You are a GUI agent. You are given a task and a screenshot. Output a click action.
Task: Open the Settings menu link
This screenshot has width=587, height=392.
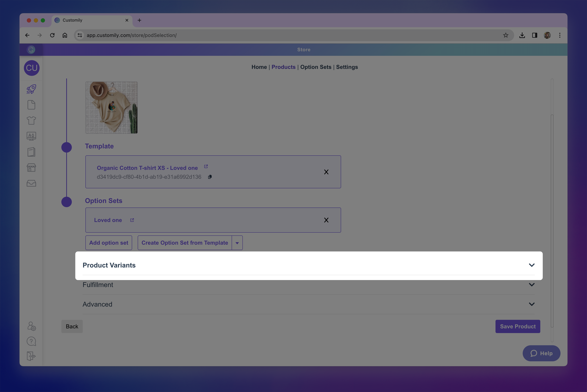pos(347,67)
